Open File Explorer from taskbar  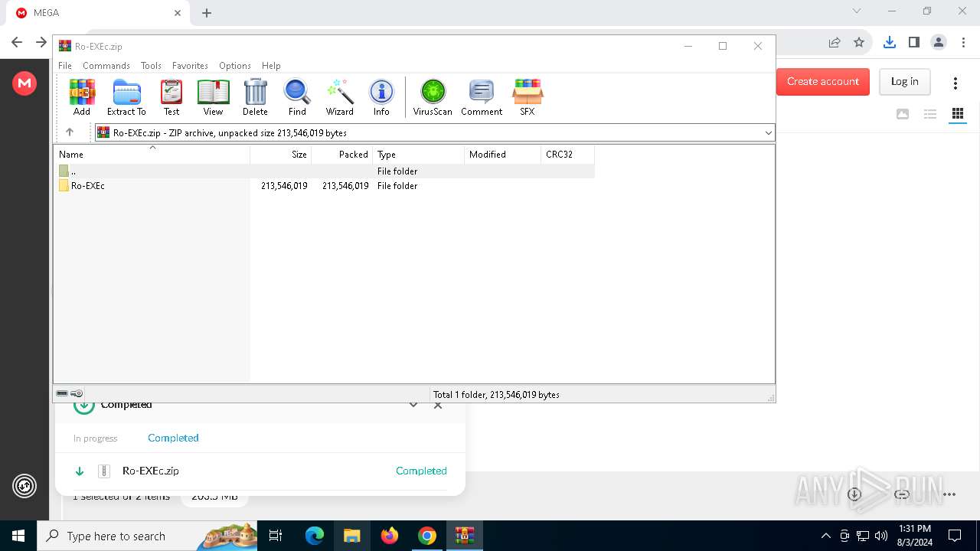[352, 536]
